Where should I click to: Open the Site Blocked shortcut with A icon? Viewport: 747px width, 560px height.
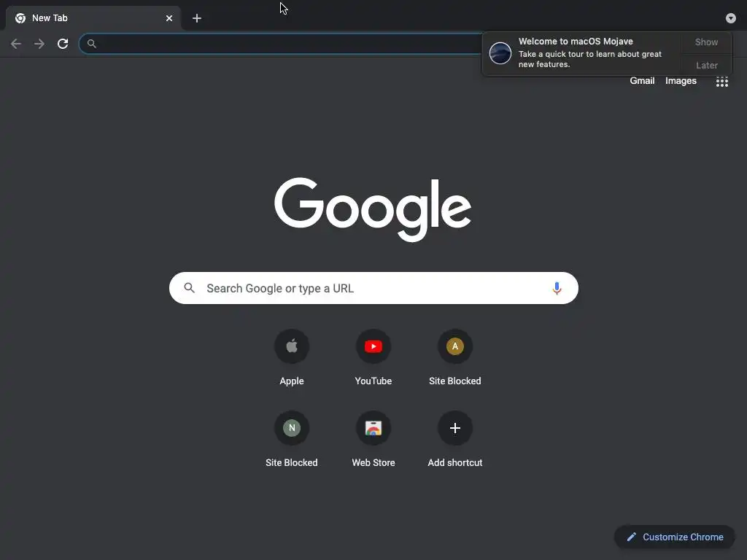[x=455, y=358]
